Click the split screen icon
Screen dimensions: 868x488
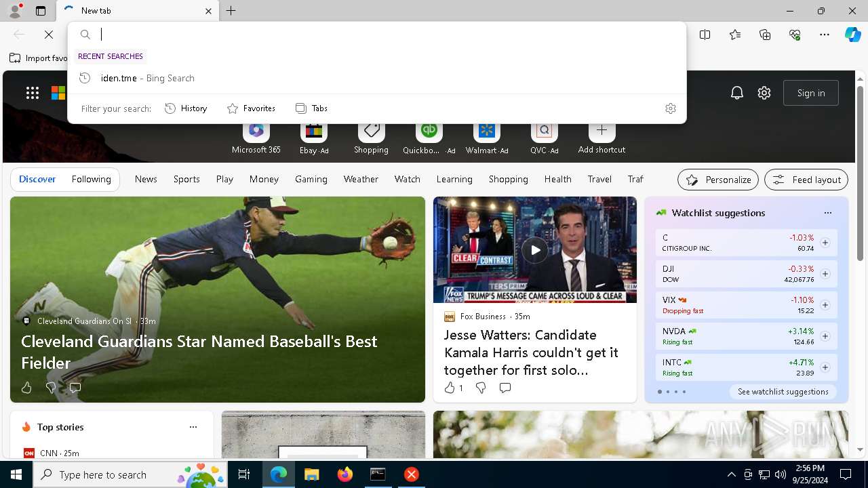705,35
